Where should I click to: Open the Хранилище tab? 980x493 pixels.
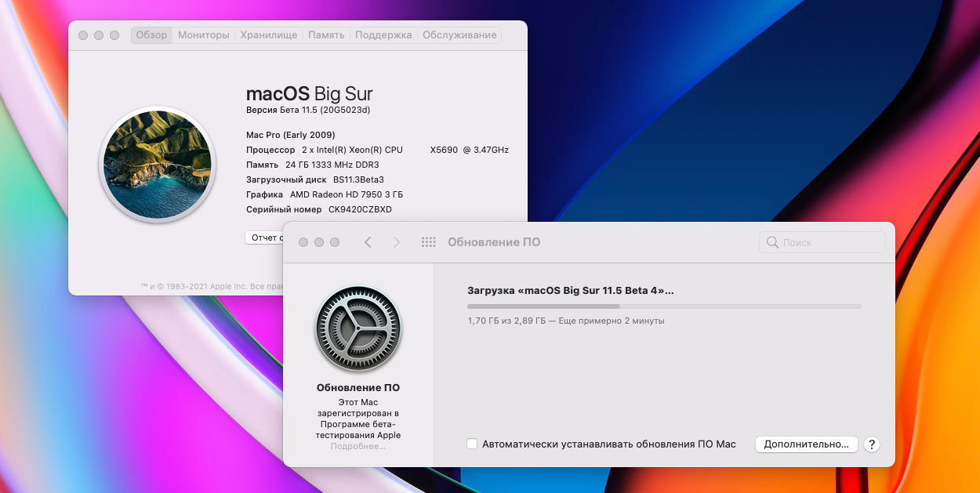[x=269, y=35]
